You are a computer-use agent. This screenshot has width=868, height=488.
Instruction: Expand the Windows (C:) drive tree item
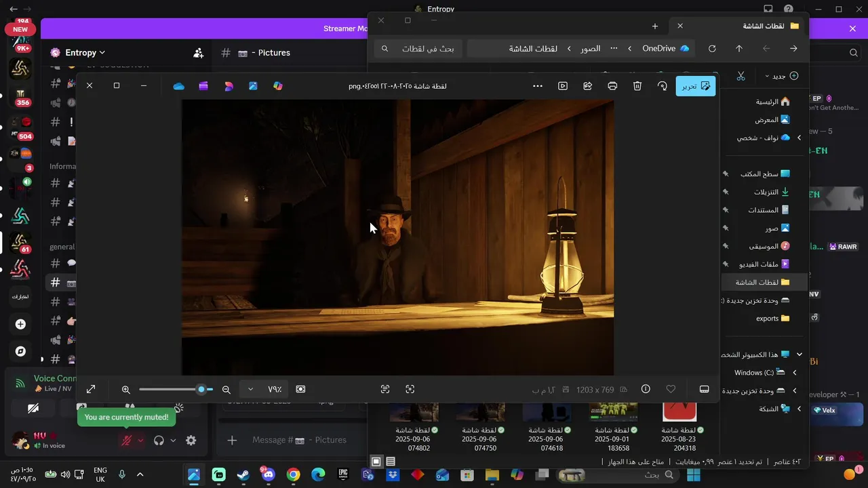point(795,373)
